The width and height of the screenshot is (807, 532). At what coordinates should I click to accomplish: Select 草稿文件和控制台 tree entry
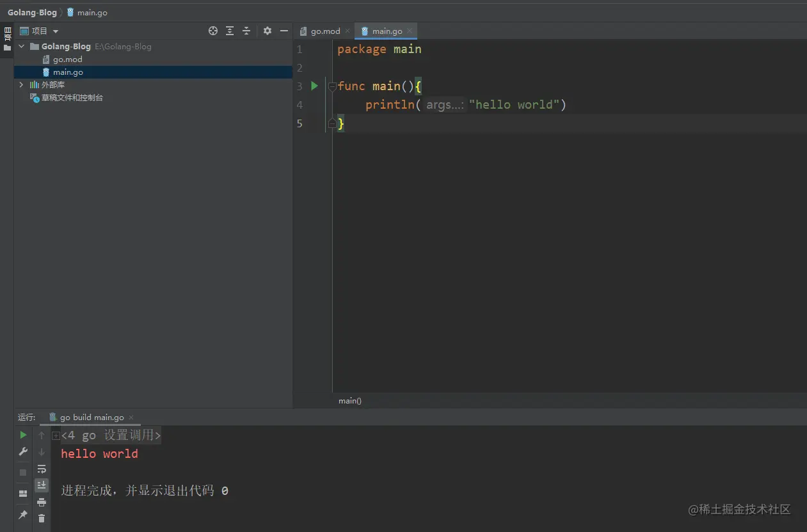tap(72, 98)
